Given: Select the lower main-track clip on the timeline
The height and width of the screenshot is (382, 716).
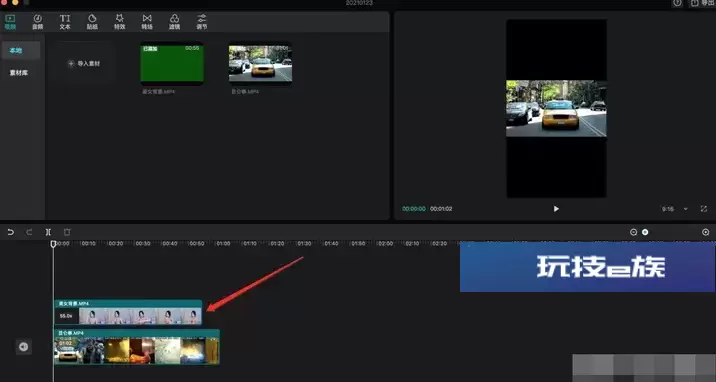Looking at the screenshot, I should pos(137,347).
